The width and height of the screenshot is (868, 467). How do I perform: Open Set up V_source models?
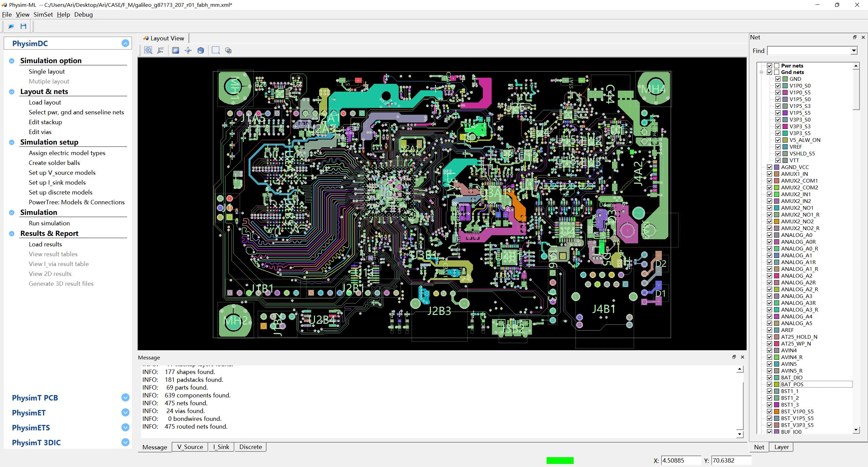pos(62,173)
